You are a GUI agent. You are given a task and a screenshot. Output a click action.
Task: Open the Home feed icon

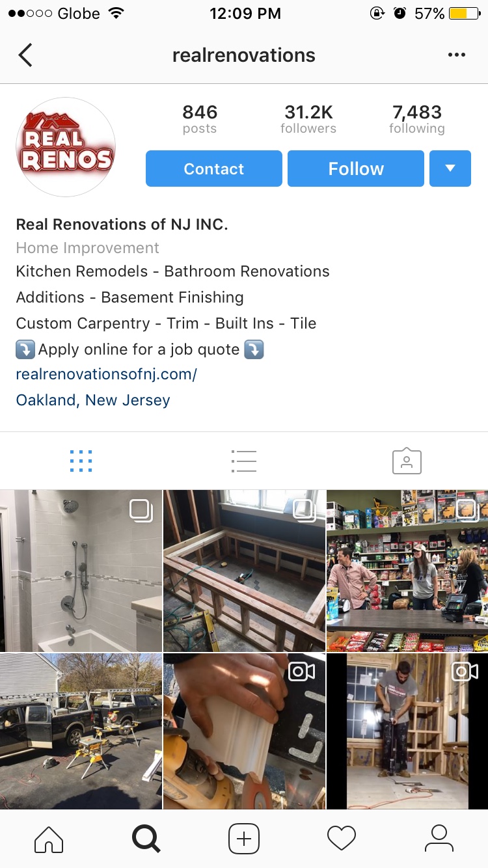(49, 838)
